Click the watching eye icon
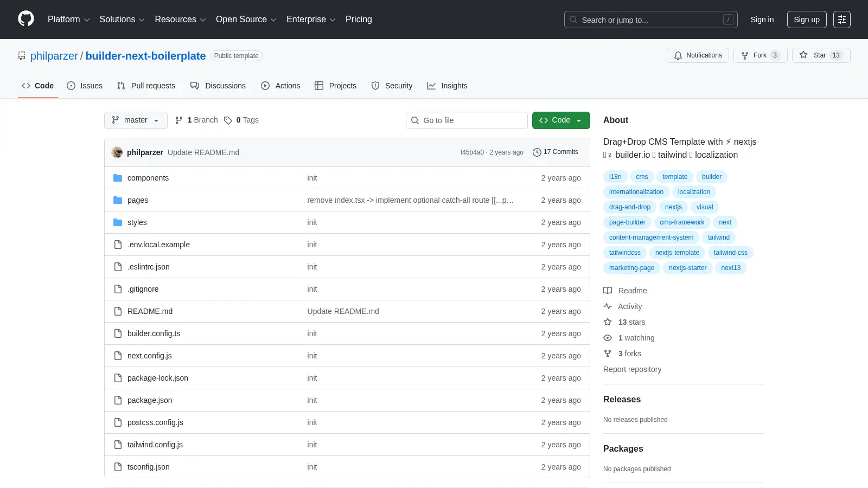Image resolution: width=868 pixels, height=488 pixels. (608, 338)
